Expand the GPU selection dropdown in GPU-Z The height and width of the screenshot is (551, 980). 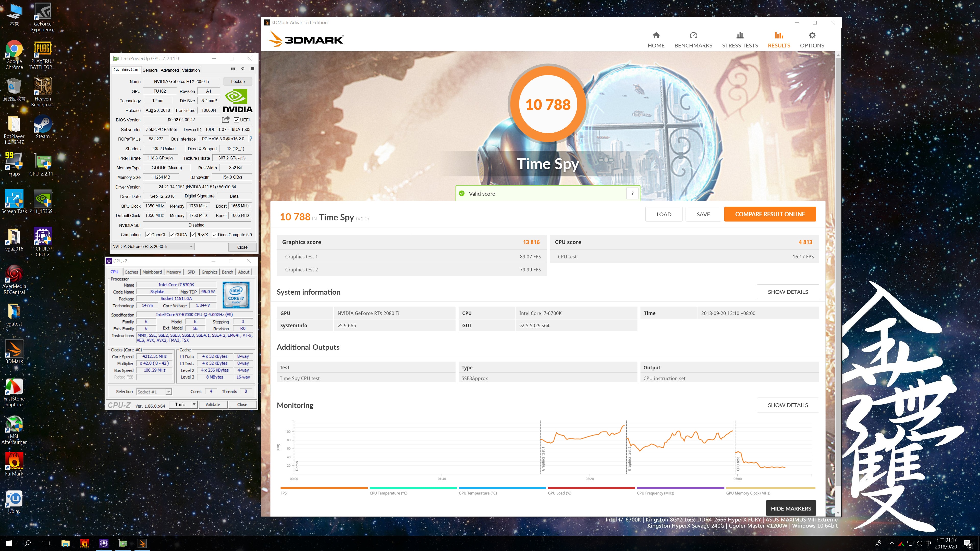click(x=153, y=246)
